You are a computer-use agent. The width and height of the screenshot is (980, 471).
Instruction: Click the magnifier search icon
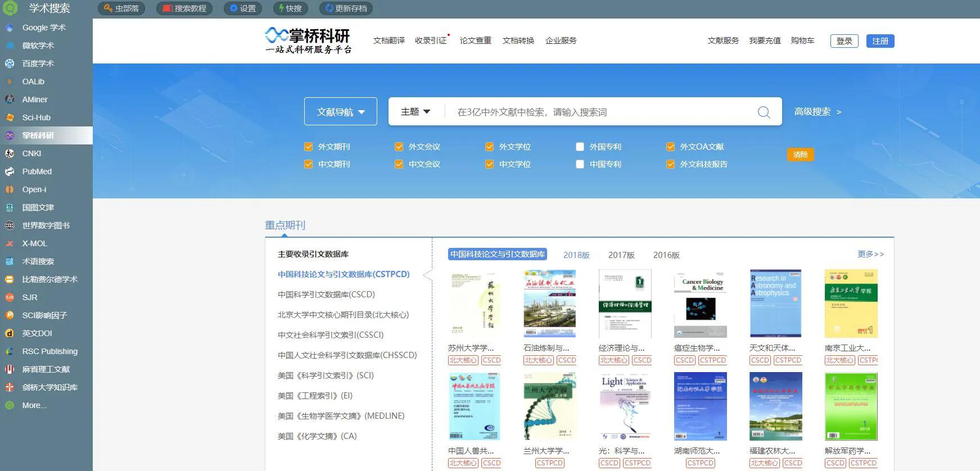tap(764, 112)
